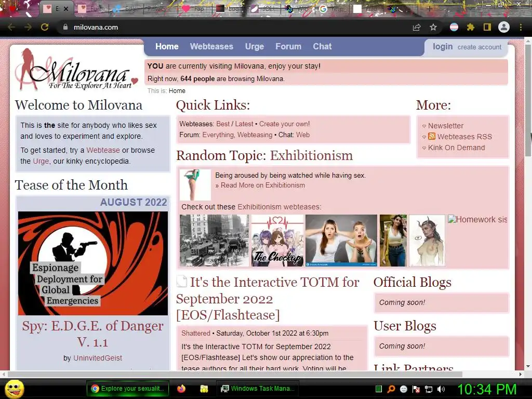Open the Shattered author link
This screenshot has height=399, width=532.
coord(196,333)
